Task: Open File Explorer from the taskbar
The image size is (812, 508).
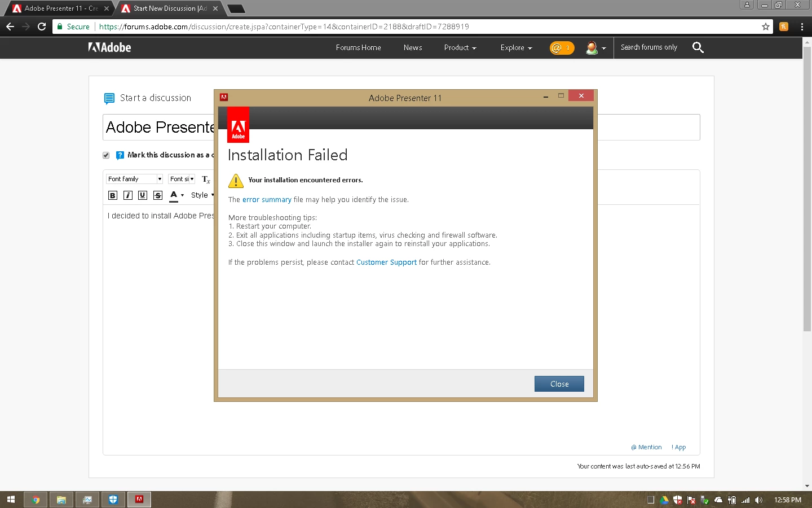Action: [61, 500]
